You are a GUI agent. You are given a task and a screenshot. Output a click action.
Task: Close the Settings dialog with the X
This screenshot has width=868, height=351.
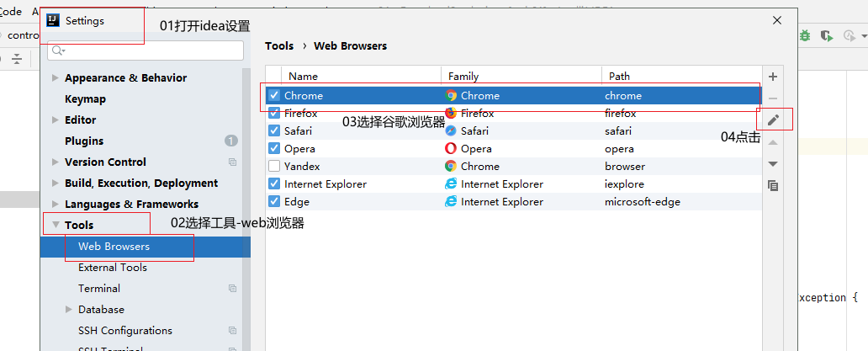coord(777,20)
